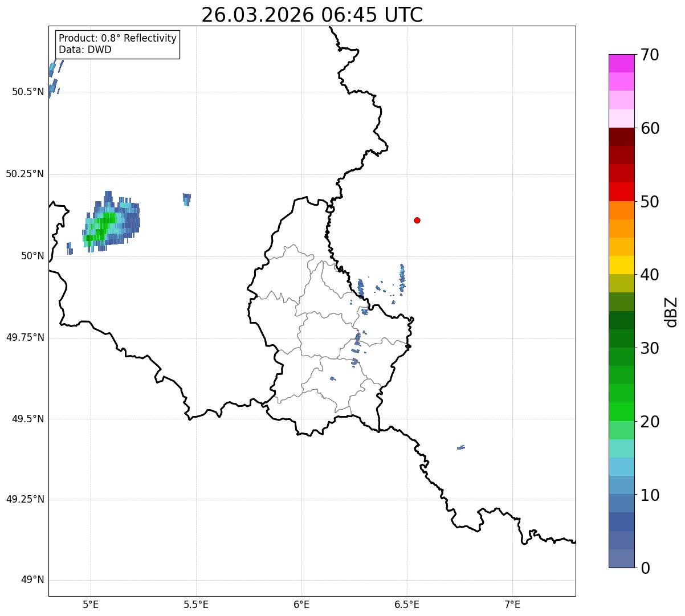Screen dimensions: 685x616
Task: Click the "Data: DWD" text
Action: point(85,50)
